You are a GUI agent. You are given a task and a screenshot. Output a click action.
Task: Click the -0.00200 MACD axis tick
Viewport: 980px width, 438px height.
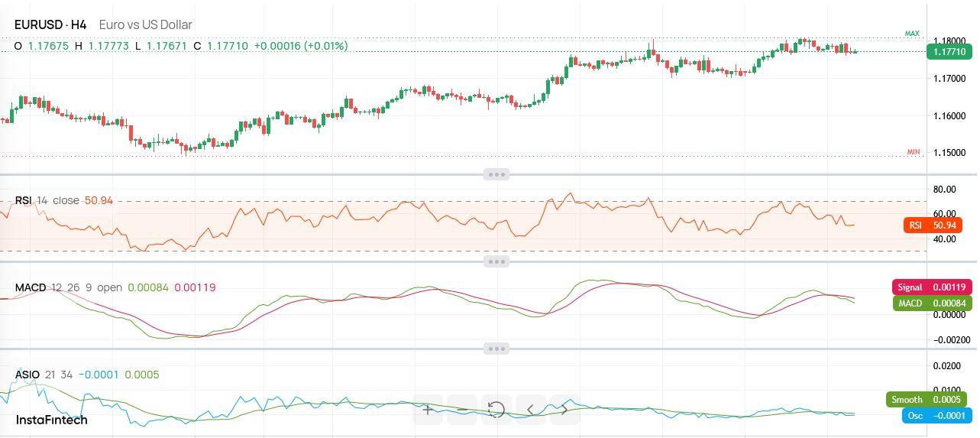point(951,340)
